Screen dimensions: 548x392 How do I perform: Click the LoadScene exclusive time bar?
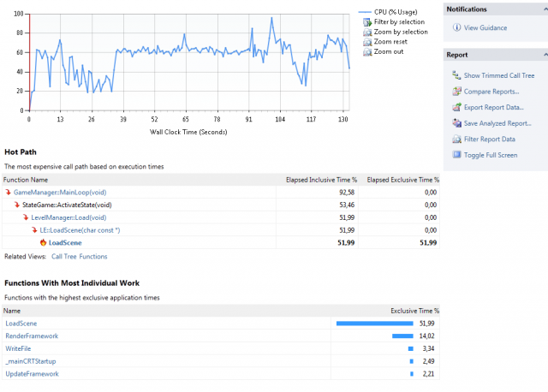pos(375,324)
